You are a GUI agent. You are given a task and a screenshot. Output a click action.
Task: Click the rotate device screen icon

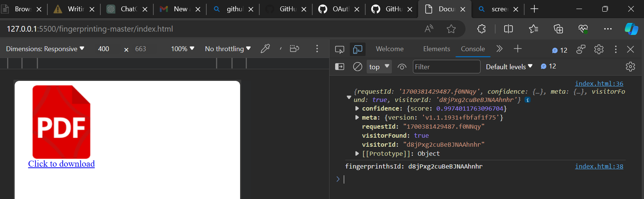coord(294,49)
